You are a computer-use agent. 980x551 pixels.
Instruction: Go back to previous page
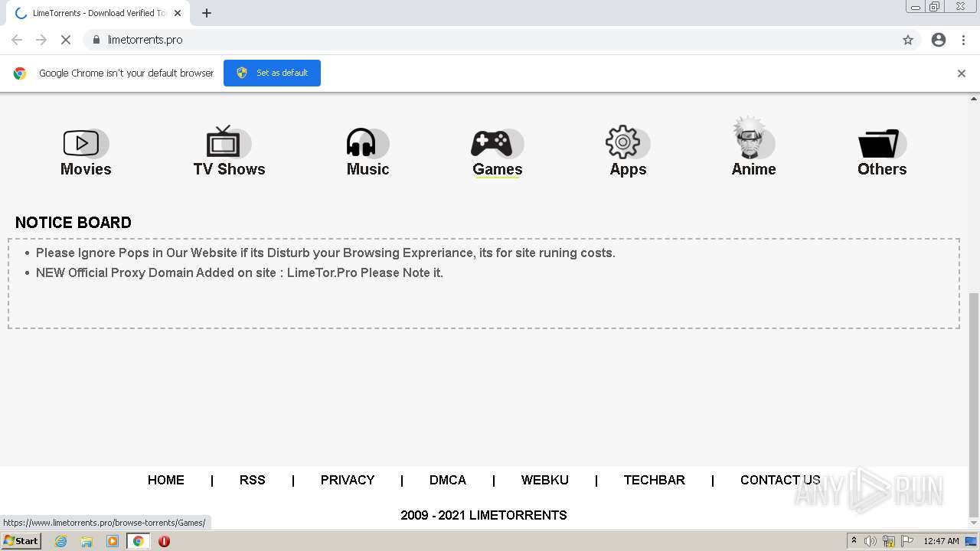[17, 40]
